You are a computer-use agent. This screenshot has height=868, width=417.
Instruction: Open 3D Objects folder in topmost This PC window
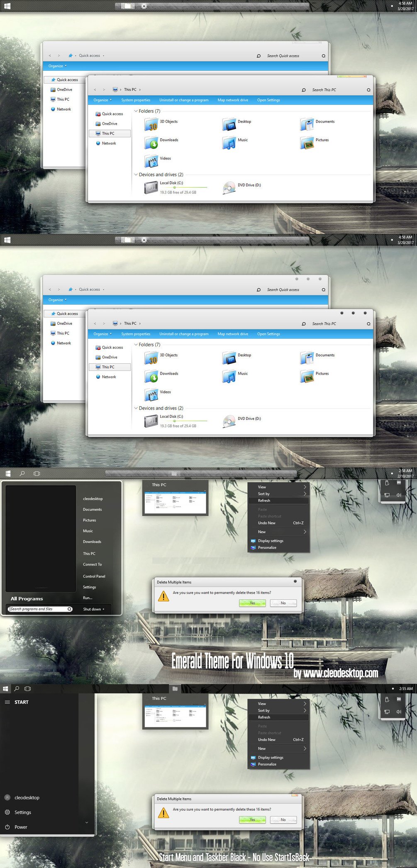click(161, 124)
